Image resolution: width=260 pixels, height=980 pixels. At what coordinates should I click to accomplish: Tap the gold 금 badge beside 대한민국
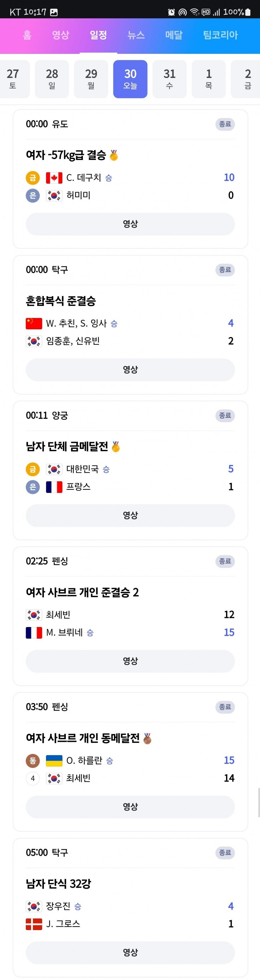coord(33,469)
